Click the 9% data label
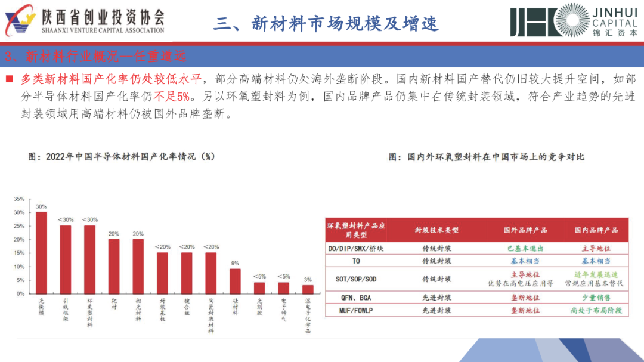644x362 pixels. click(x=235, y=264)
